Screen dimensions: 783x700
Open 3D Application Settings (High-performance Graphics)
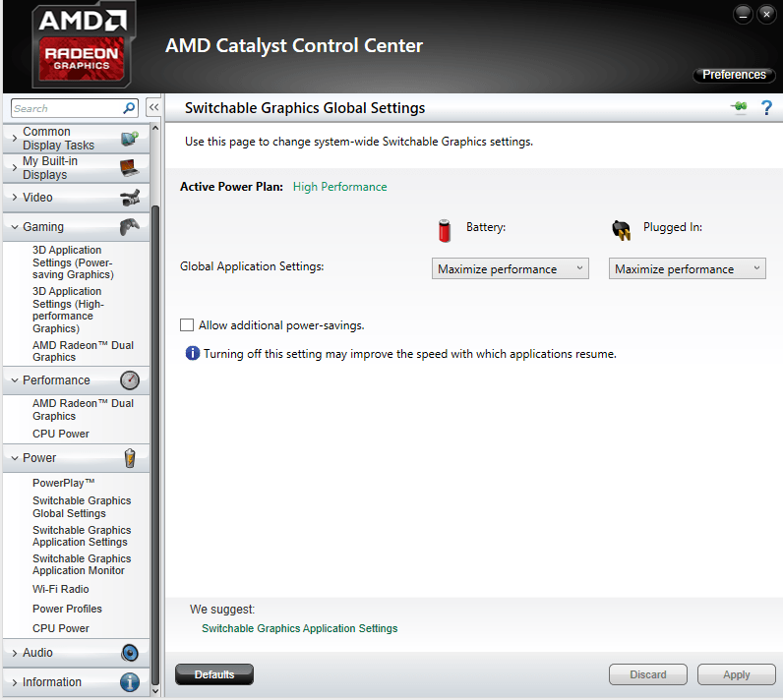point(69,310)
